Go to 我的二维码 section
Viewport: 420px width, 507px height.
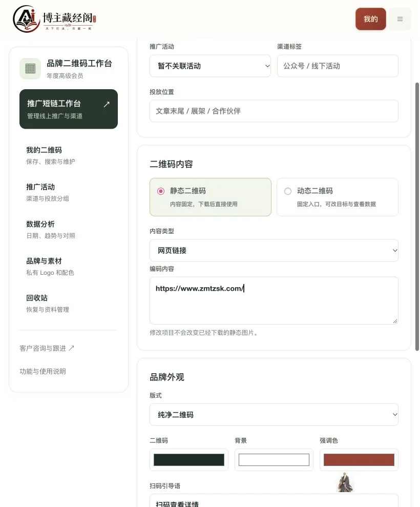point(69,155)
